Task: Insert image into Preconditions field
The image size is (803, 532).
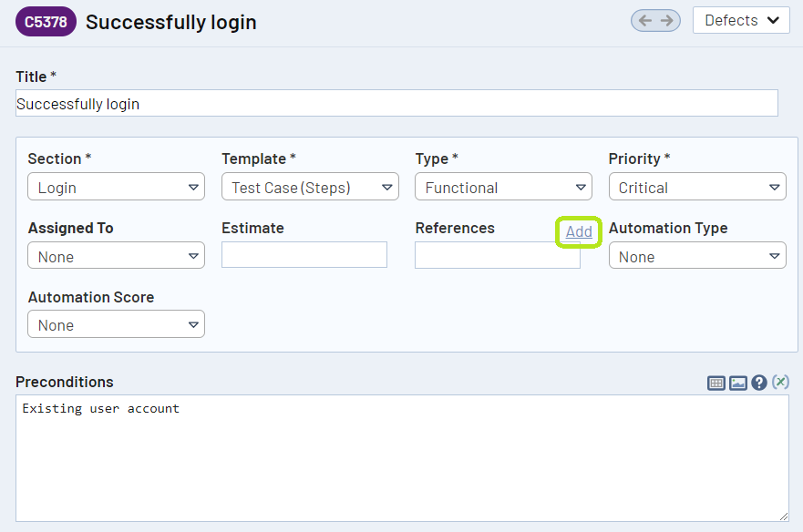Action: [738, 384]
